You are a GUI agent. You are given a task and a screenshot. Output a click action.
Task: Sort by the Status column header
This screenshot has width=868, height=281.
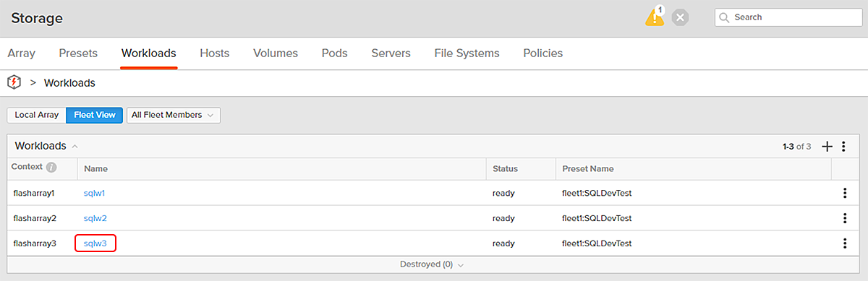pyautogui.click(x=505, y=168)
